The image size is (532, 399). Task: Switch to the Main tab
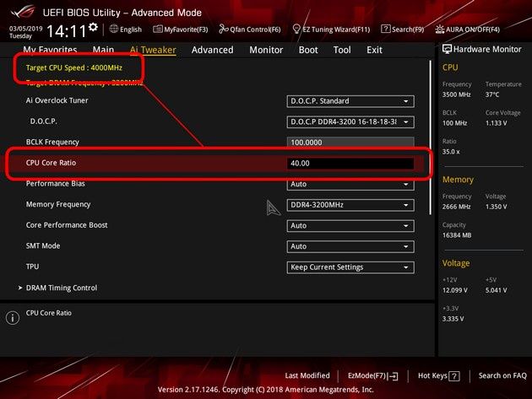(x=104, y=50)
